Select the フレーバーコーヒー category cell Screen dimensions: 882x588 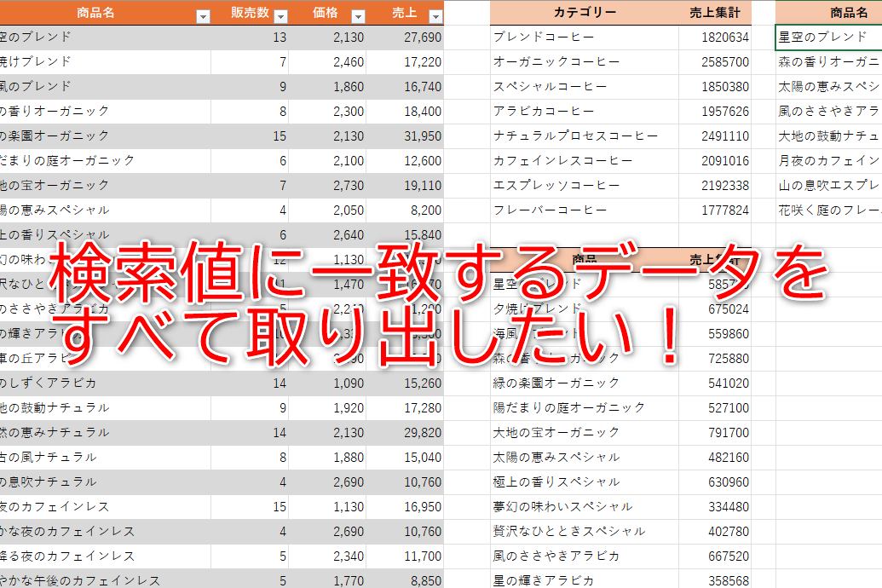[585, 210]
